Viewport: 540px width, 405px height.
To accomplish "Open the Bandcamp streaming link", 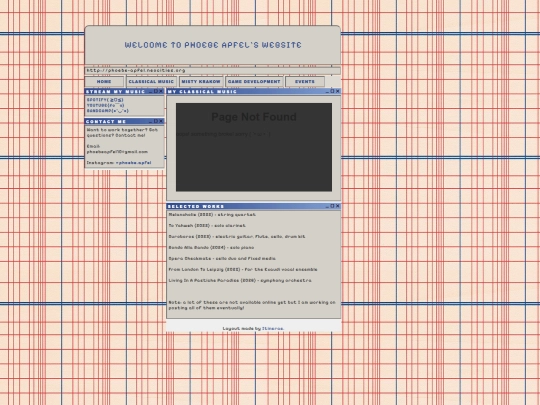I will point(108,111).
